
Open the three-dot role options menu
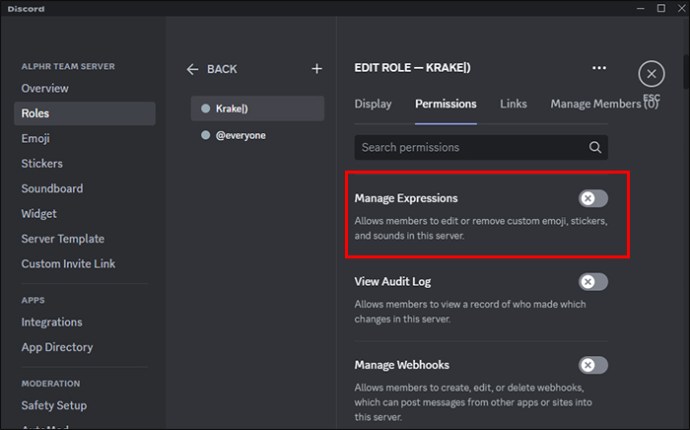click(599, 68)
